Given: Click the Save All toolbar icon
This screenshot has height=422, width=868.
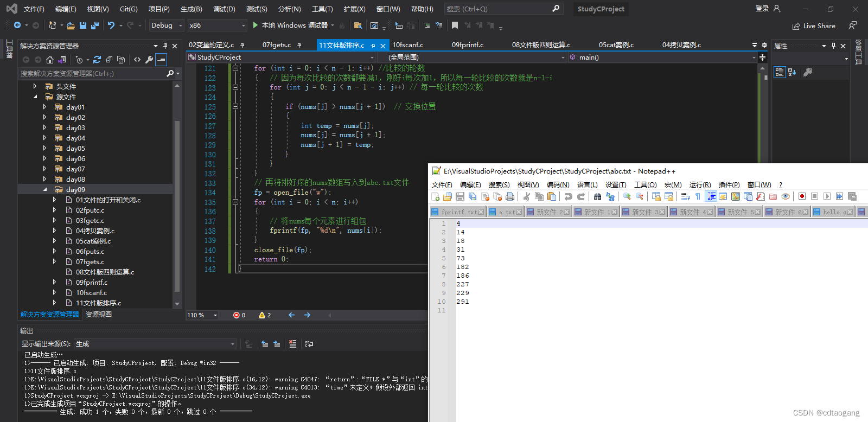Looking at the screenshot, I should point(95,25).
